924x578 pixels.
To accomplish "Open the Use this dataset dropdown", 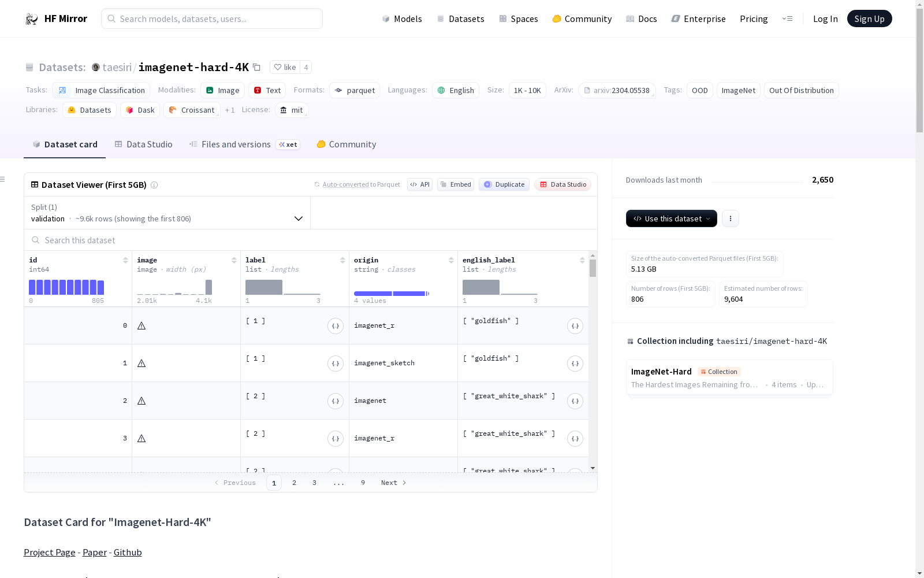I will click(672, 218).
